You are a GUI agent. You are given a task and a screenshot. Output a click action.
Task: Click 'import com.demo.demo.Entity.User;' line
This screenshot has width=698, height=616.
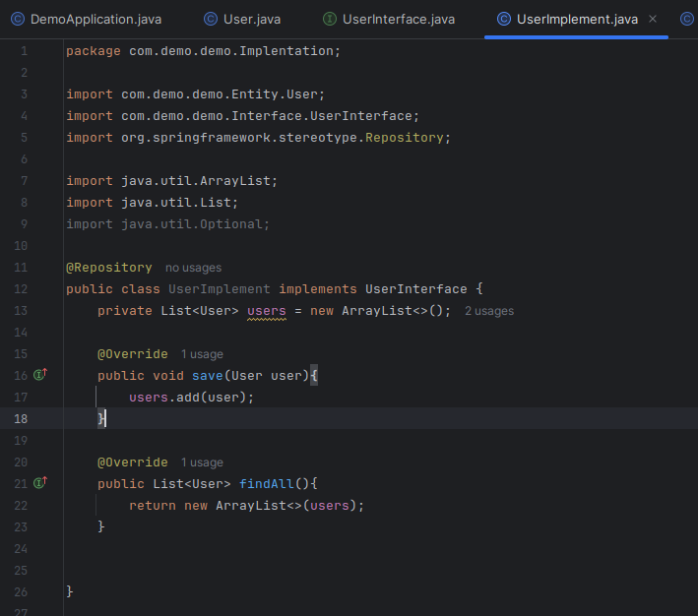[196, 94]
